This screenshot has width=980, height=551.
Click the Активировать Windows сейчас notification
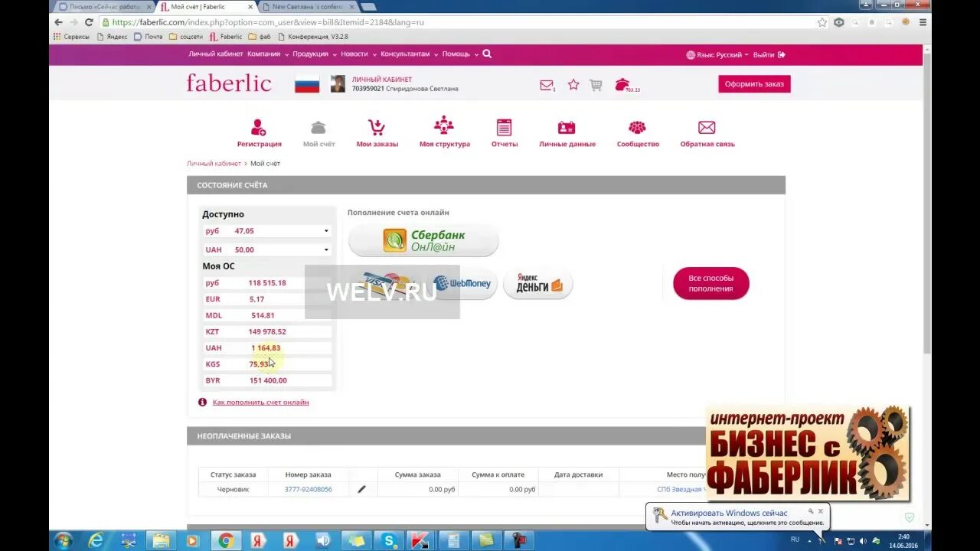[730, 514]
